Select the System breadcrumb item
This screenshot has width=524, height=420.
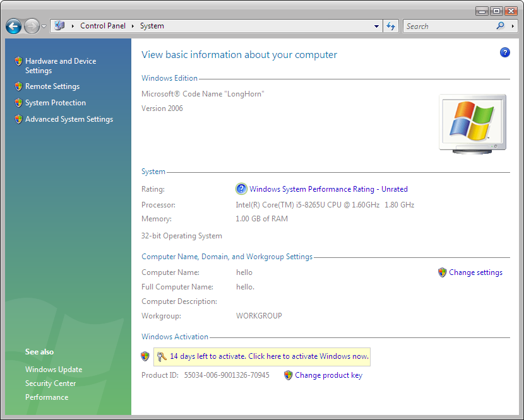(152, 26)
